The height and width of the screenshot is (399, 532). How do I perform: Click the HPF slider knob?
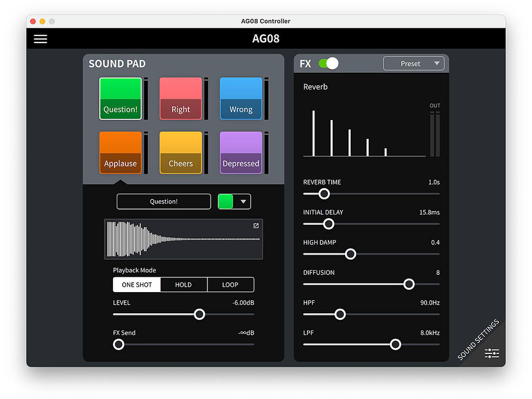click(340, 314)
